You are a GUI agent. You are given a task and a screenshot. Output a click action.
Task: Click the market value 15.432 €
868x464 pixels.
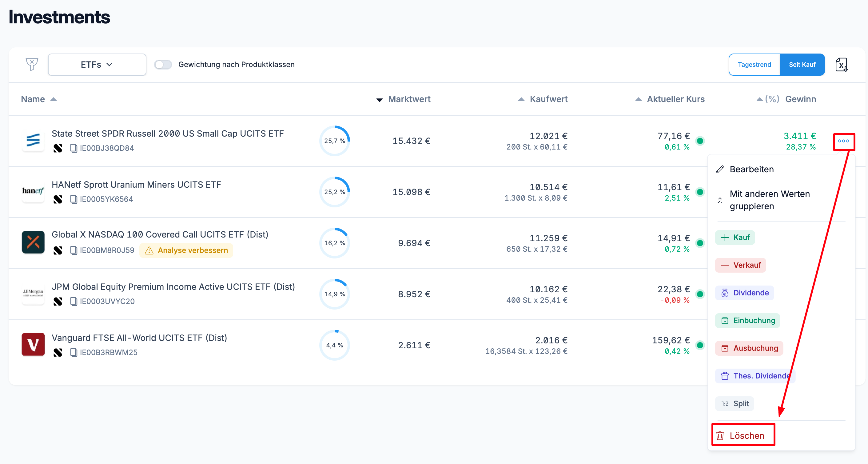[x=412, y=141]
